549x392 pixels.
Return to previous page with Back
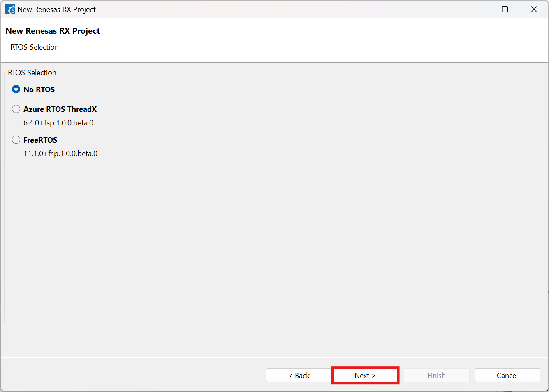[x=299, y=375]
